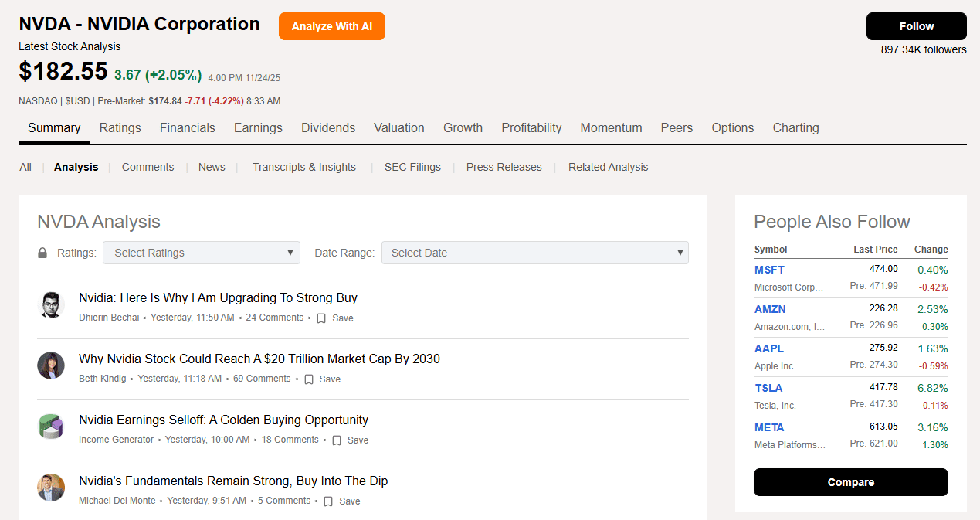This screenshot has width=980, height=520.
Task: Expand the Select Ratings dropdown
Action: (202, 253)
